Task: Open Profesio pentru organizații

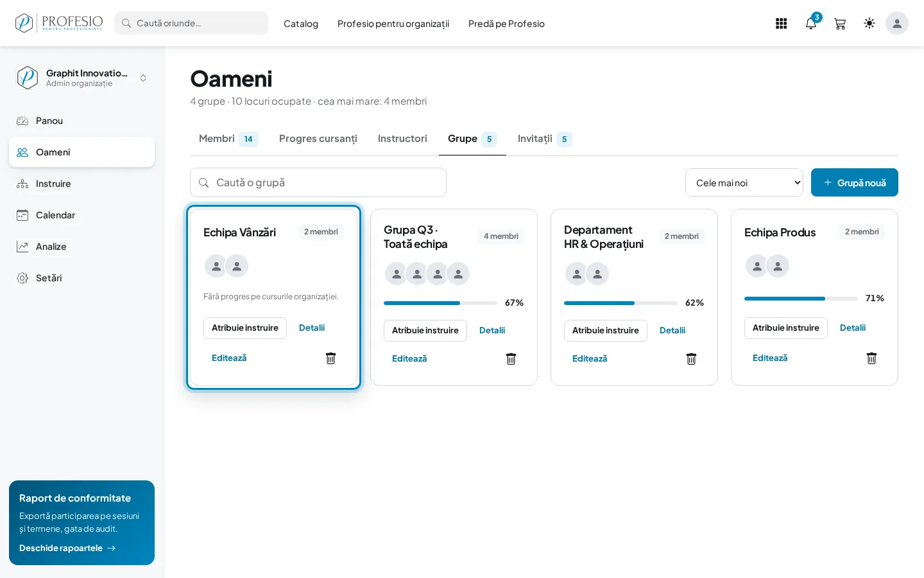Action: click(x=393, y=24)
